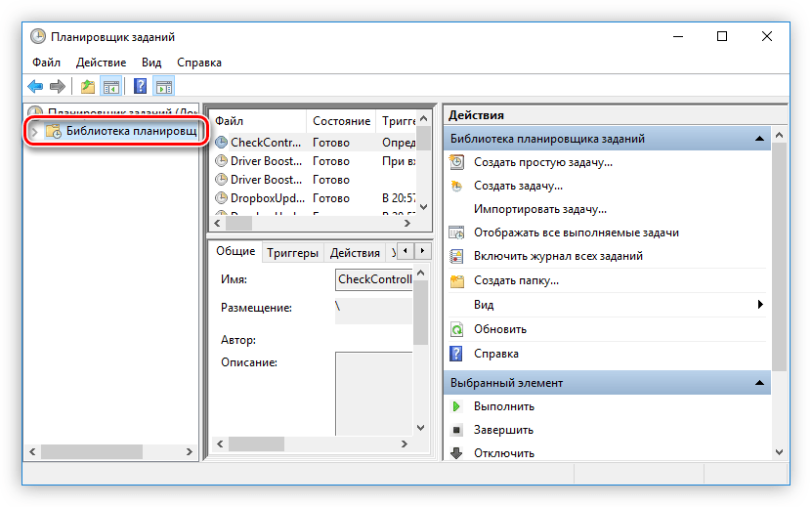Click the blue Help toolbar icon
Screen dimensions: 812x507
[x=141, y=86]
